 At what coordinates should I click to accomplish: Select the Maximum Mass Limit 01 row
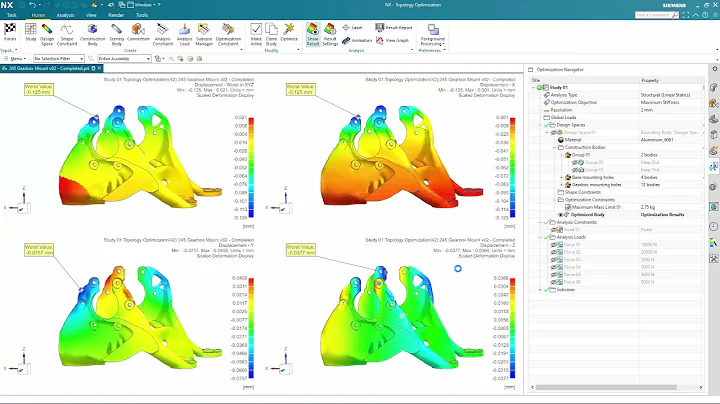[x=617, y=207]
